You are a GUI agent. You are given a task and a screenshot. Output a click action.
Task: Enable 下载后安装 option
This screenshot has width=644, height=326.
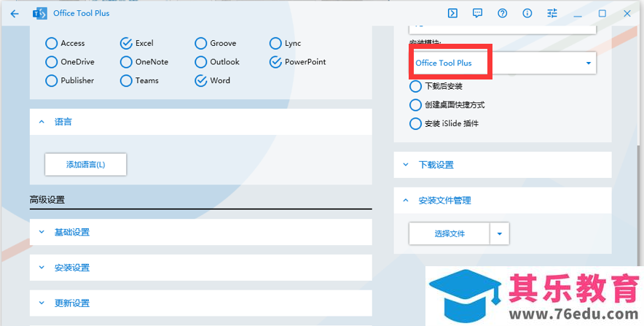pyautogui.click(x=416, y=86)
